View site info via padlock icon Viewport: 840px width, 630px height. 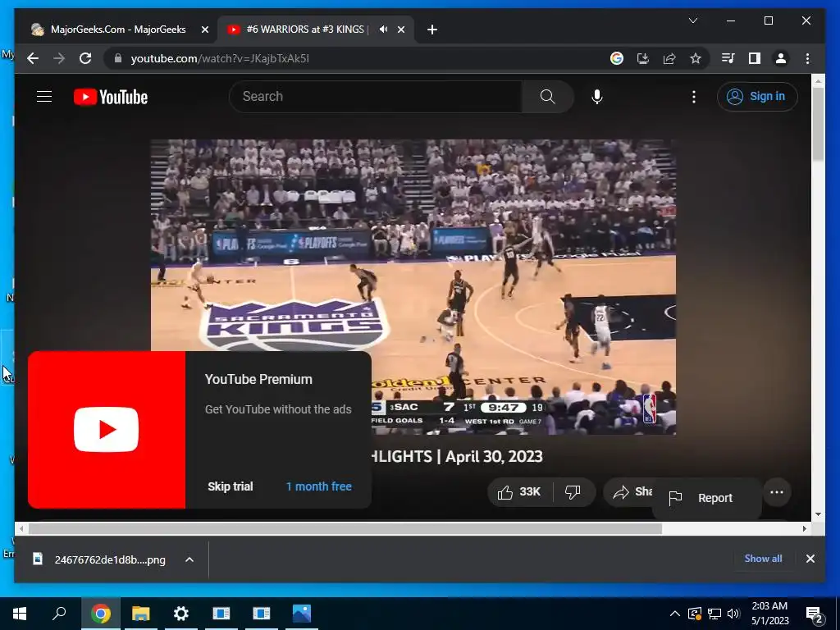coord(118,58)
